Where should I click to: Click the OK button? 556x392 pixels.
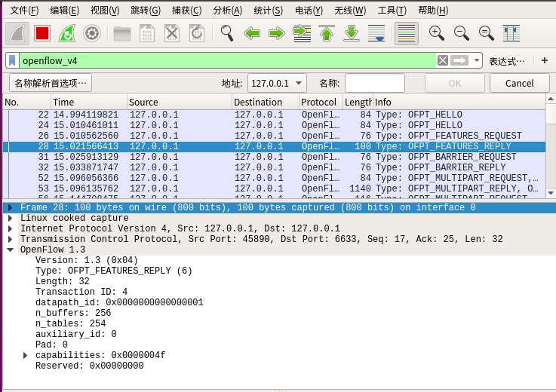[x=455, y=83]
